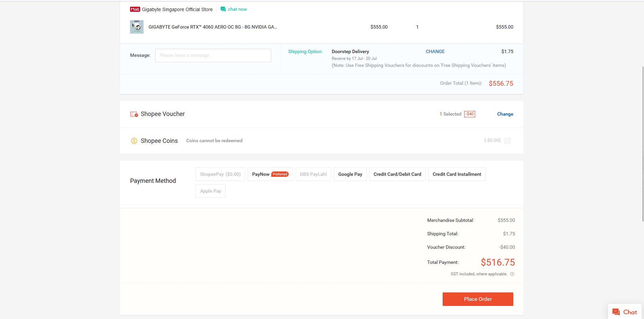Select Credit Card/Debit Card payment method
The image size is (644, 319).
pyautogui.click(x=397, y=174)
